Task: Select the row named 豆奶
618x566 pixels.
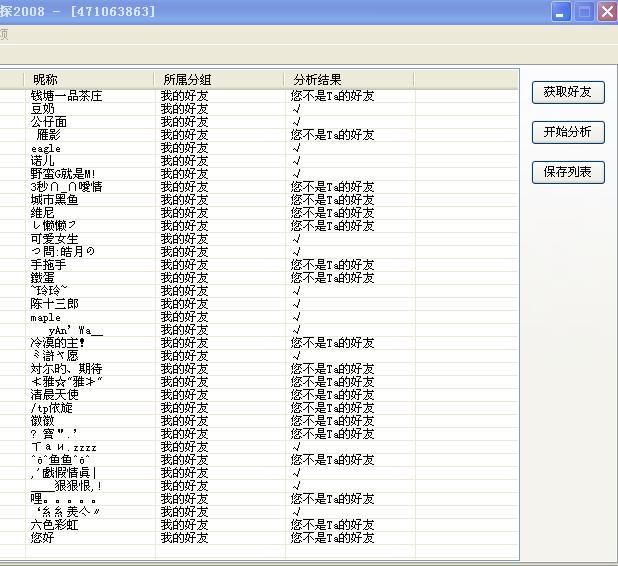Action: [x=43, y=109]
